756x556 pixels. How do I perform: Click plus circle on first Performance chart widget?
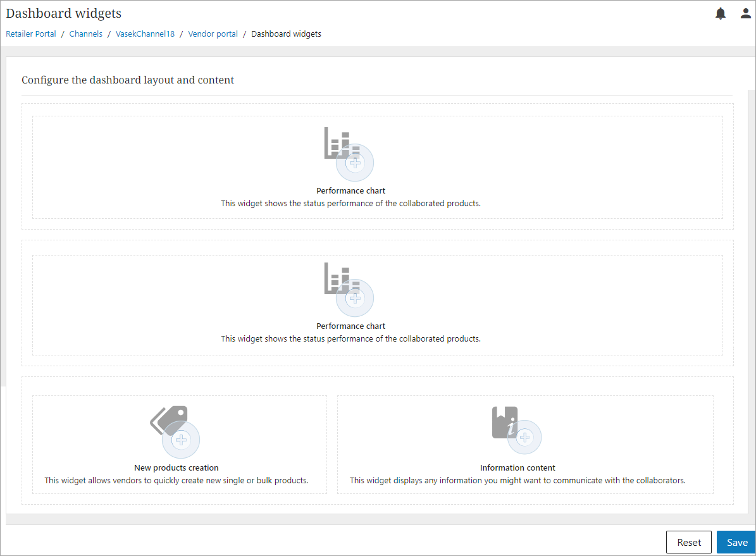pyautogui.click(x=355, y=163)
